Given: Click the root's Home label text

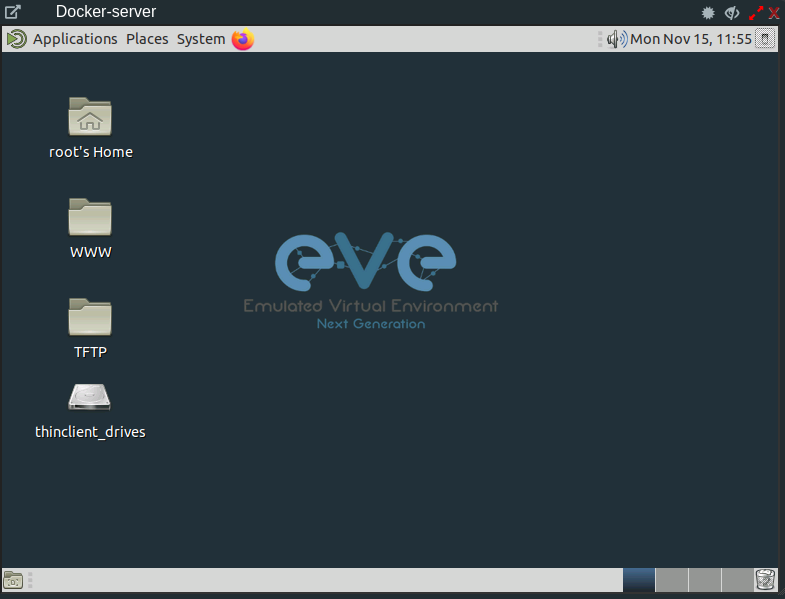Looking at the screenshot, I should click(91, 152).
